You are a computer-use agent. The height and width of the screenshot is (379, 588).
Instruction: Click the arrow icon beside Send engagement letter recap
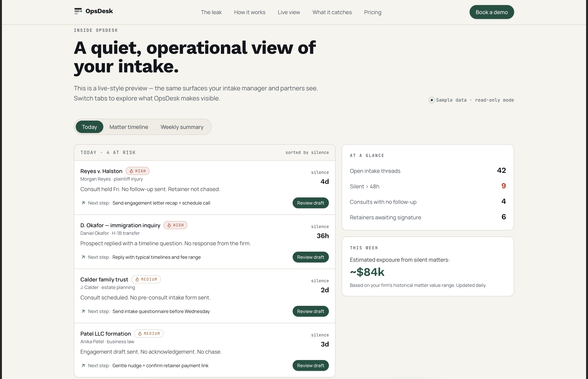tap(83, 203)
